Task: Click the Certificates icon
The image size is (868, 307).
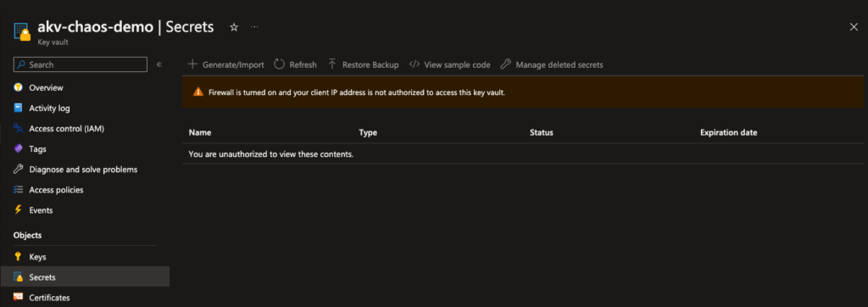Action: coord(19,298)
